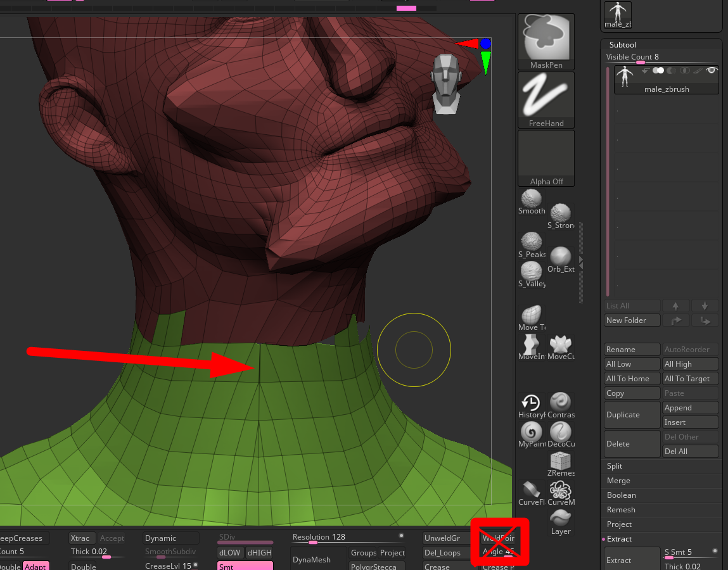
Task: Click the green Y axis cone
Action: click(x=485, y=62)
